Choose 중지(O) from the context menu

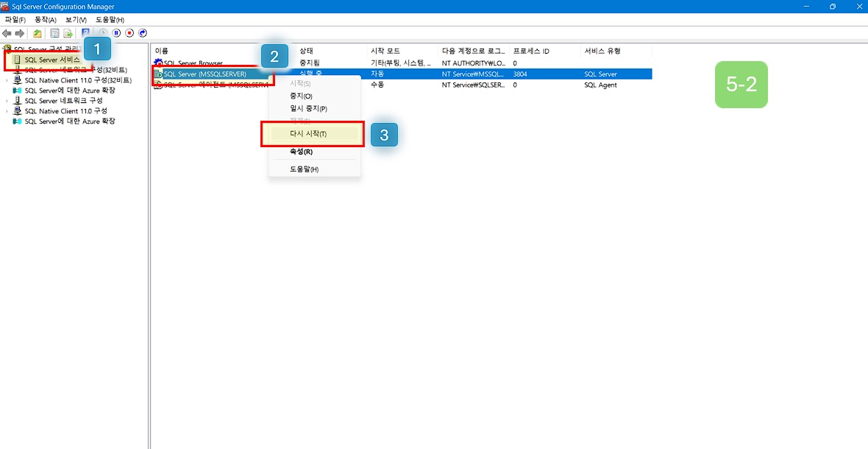tap(301, 96)
